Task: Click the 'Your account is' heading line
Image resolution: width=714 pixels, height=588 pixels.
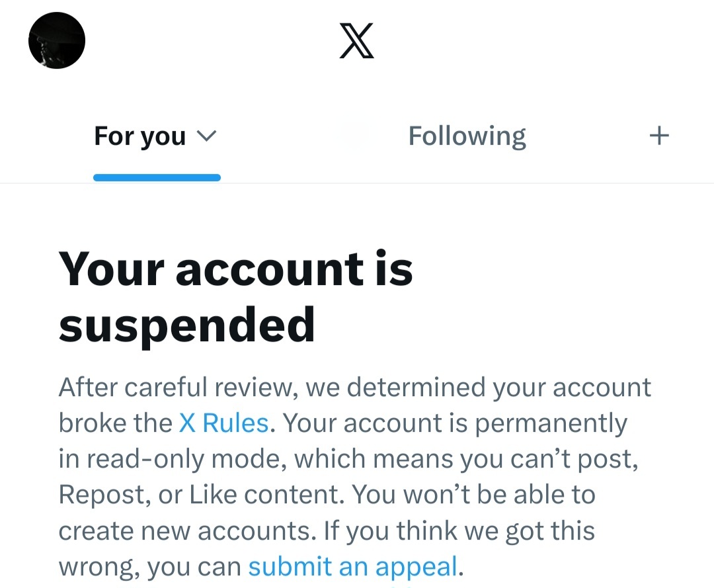Action: pyautogui.click(x=236, y=269)
